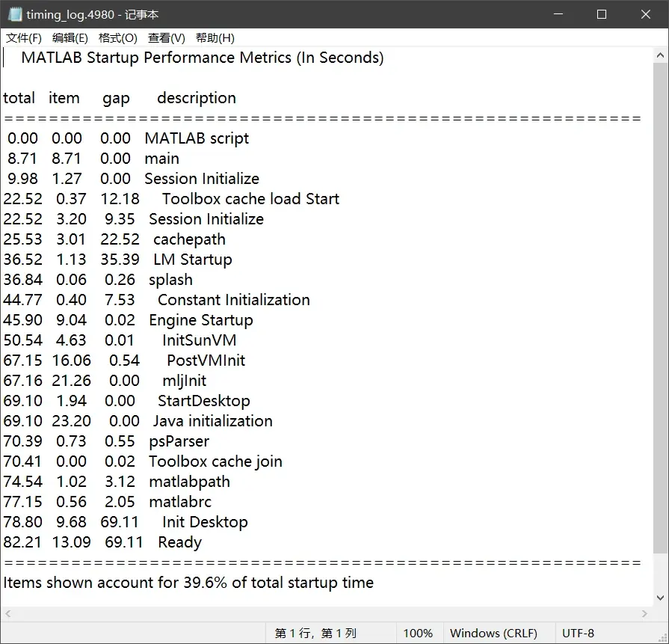
Task: Open the 格式(O) menu
Action: (x=118, y=38)
